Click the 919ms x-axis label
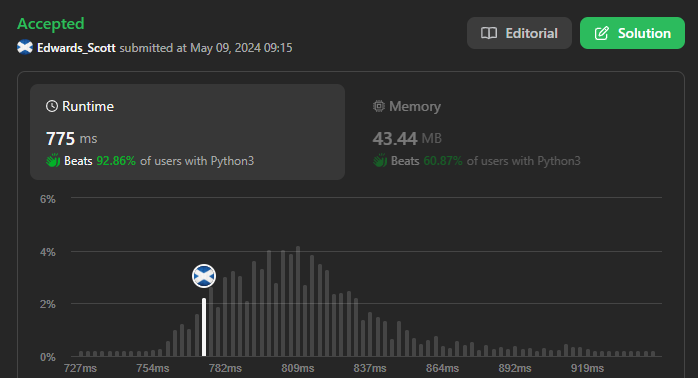Screen dimensions: 698x378 click(x=587, y=368)
